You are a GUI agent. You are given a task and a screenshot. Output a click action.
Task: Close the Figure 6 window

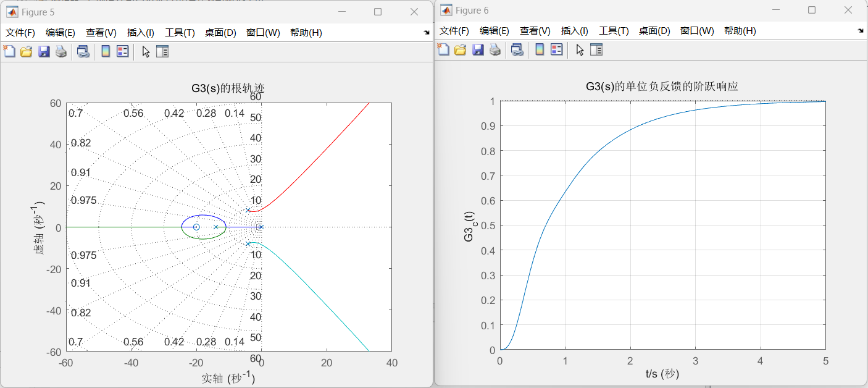848,10
